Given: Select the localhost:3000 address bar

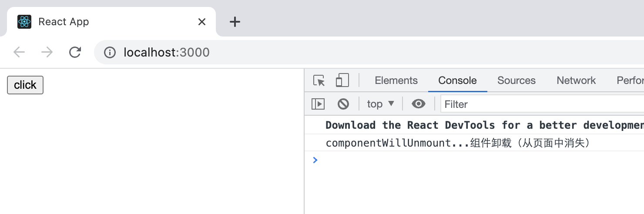Looking at the screenshot, I should coord(369,53).
